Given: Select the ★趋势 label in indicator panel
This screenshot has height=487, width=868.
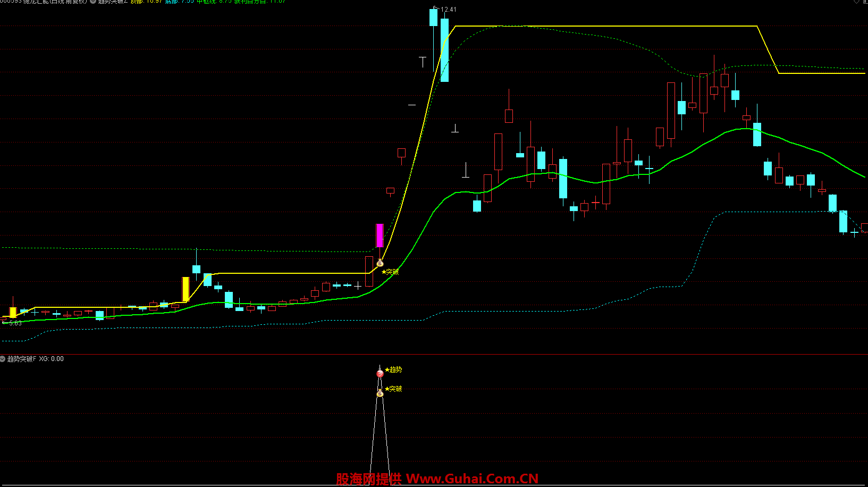Looking at the screenshot, I should (x=393, y=370).
